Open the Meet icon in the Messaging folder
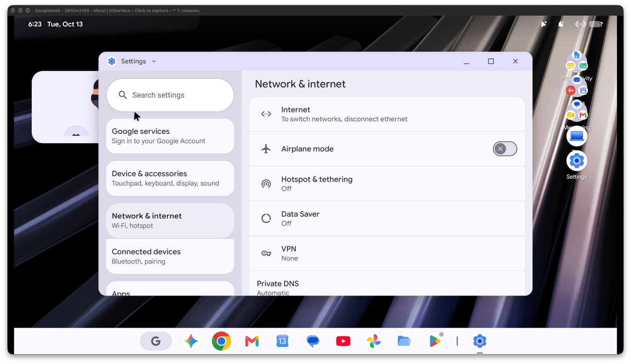631x364 pixels. (570, 115)
